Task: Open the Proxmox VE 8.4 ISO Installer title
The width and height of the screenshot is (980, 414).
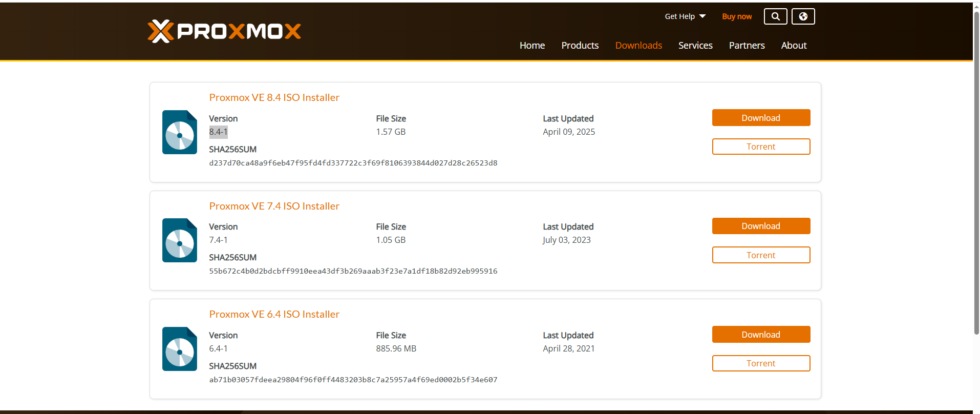Action: click(274, 97)
